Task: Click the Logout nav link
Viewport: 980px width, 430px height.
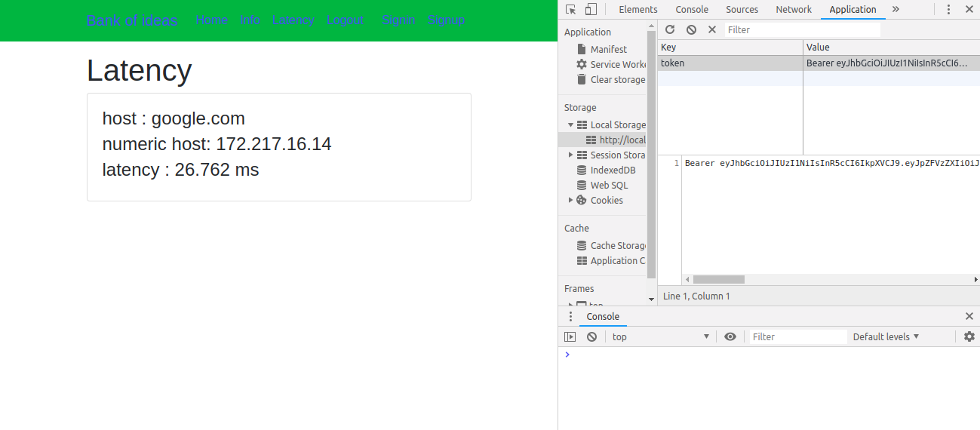Action: [x=346, y=20]
